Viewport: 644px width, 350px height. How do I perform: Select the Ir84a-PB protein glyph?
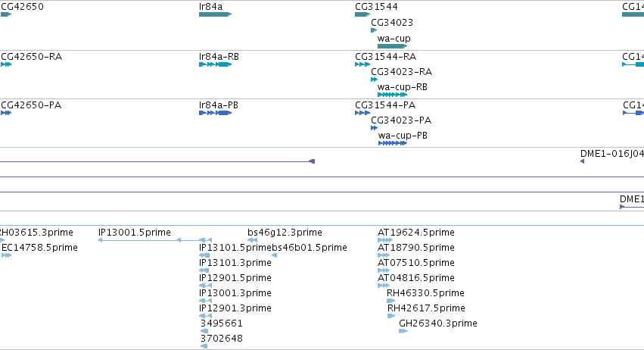215,113
